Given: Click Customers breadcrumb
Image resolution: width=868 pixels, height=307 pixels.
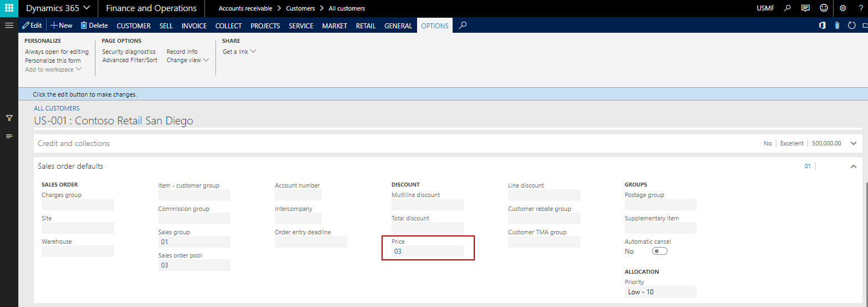Looking at the screenshot, I should 300,8.
